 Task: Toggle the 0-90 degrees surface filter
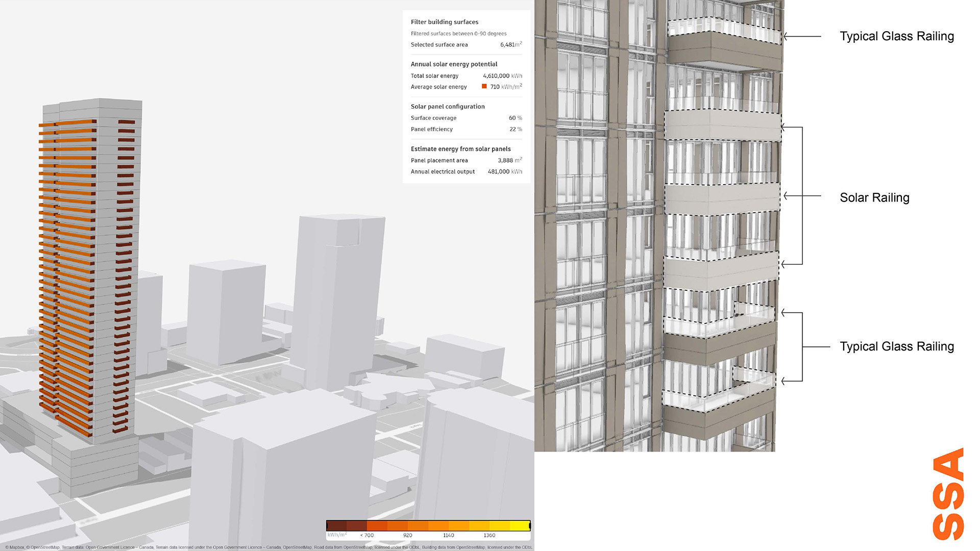458,33
